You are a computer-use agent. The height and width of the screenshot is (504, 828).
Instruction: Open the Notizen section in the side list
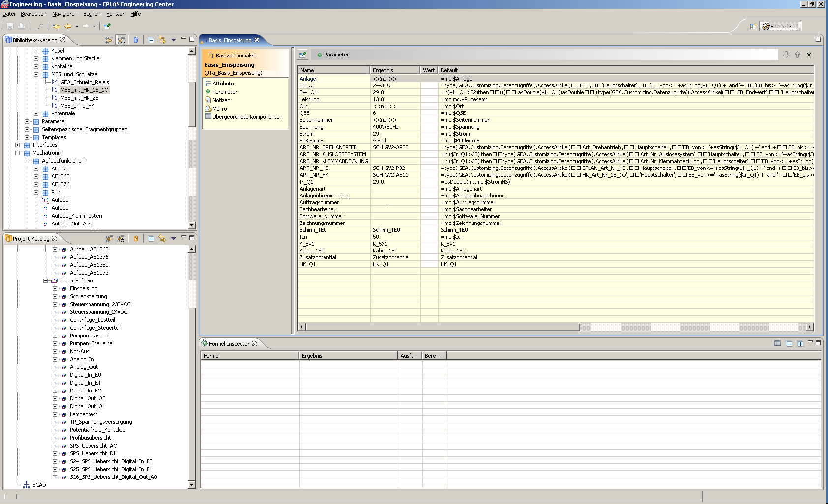[x=221, y=100]
